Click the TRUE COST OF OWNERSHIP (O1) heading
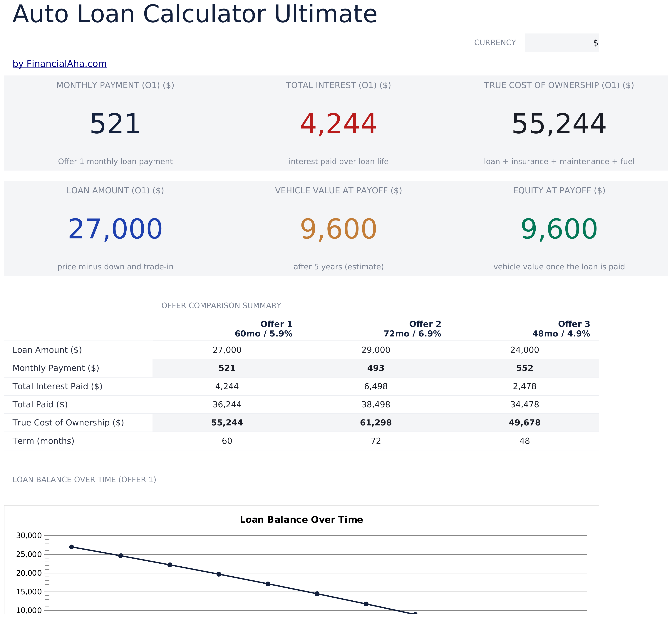The image size is (672, 618). click(559, 85)
